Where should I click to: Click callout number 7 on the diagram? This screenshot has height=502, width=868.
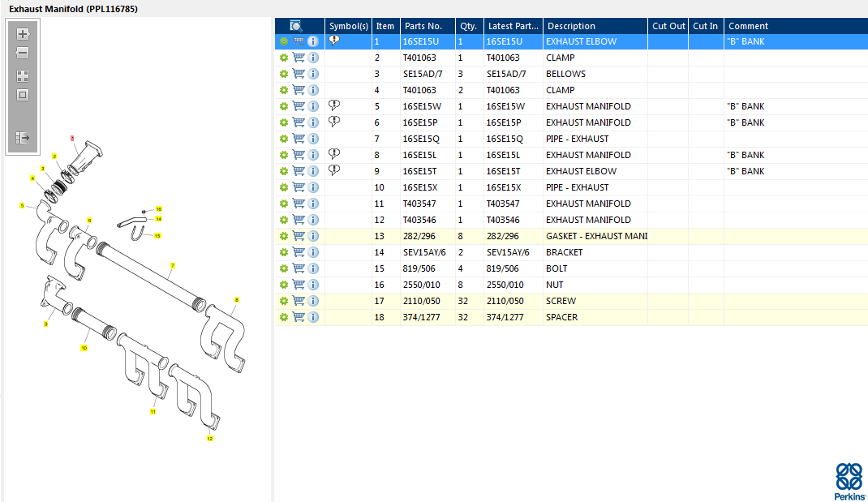172,265
